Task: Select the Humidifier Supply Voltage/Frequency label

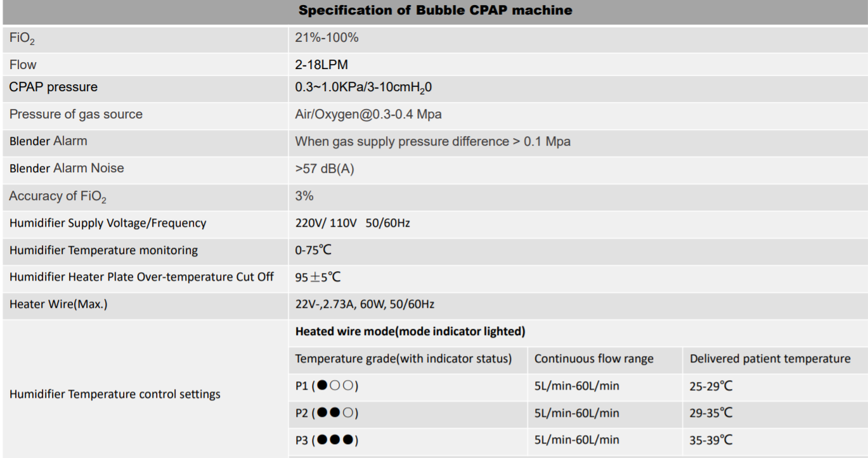Action: (108, 223)
